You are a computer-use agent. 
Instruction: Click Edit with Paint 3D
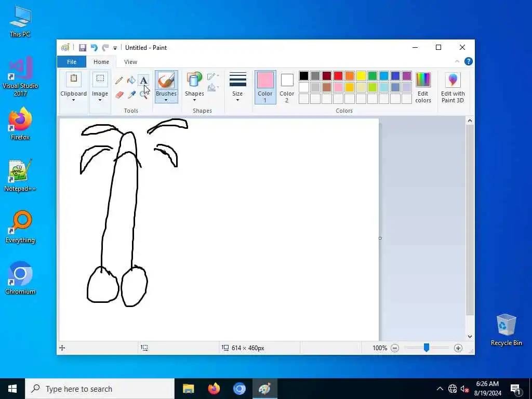[453, 87]
